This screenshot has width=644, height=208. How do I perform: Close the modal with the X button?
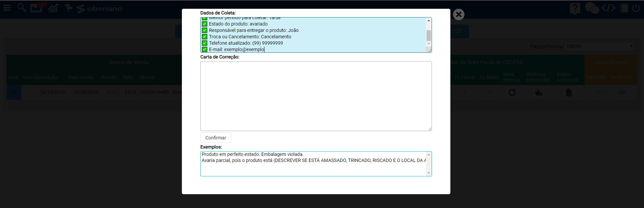pyautogui.click(x=458, y=14)
